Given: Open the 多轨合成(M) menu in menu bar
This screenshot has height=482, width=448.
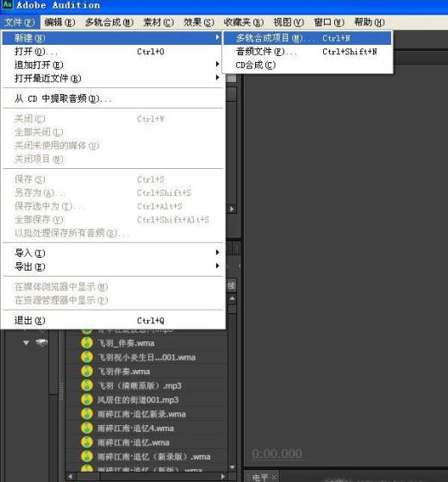Looking at the screenshot, I should 109,22.
